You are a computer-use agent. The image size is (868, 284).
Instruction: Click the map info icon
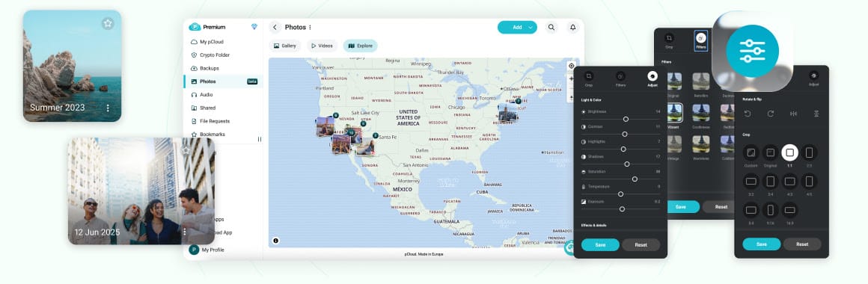coord(275,241)
